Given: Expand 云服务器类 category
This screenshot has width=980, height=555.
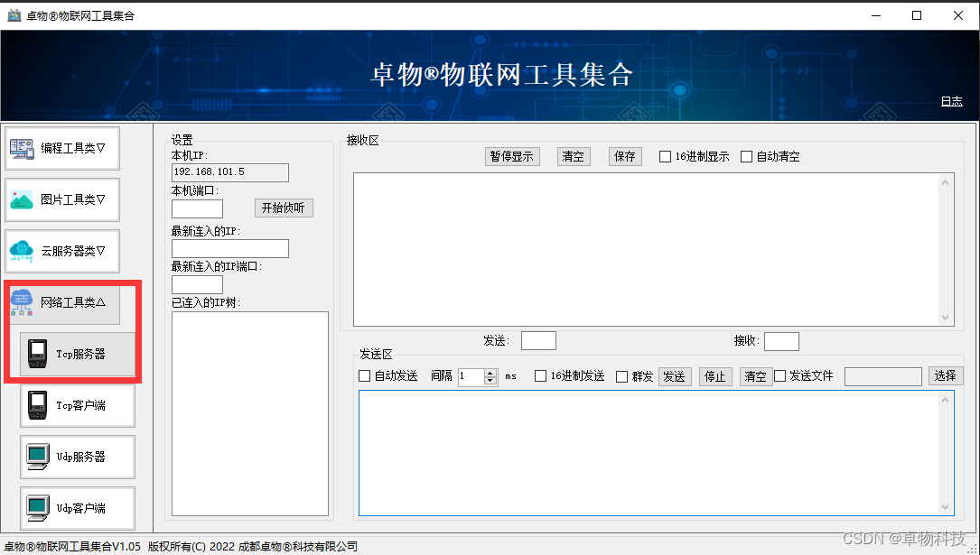Looking at the screenshot, I should [62, 251].
